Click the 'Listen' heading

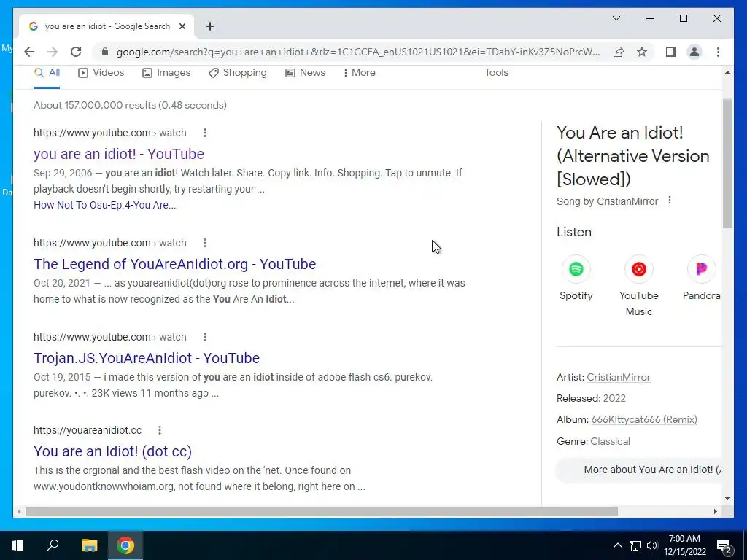pyautogui.click(x=574, y=232)
